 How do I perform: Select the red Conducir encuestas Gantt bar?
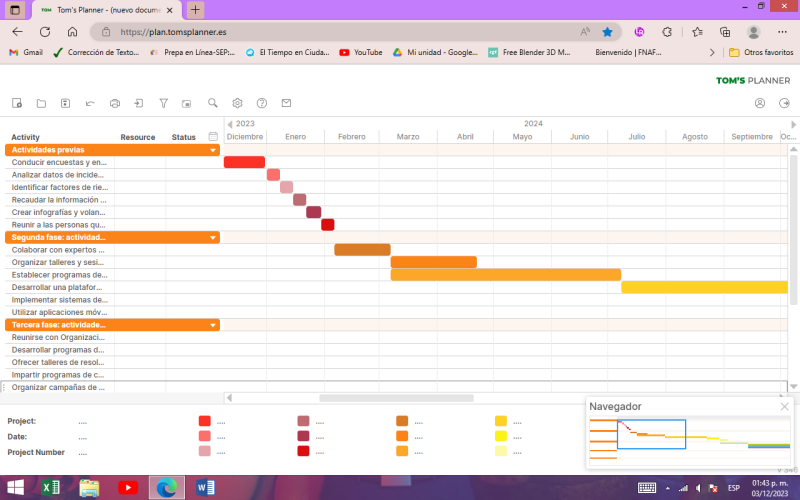tap(244, 162)
